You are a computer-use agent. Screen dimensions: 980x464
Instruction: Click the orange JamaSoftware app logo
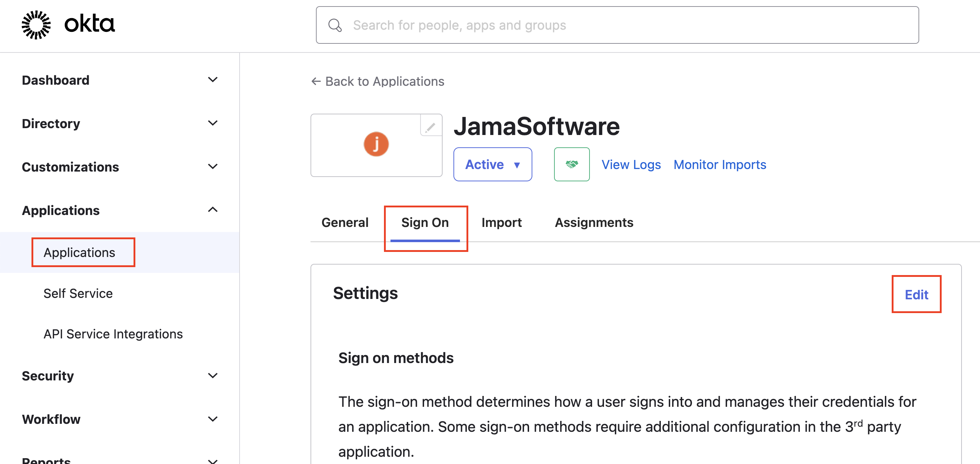click(x=376, y=144)
